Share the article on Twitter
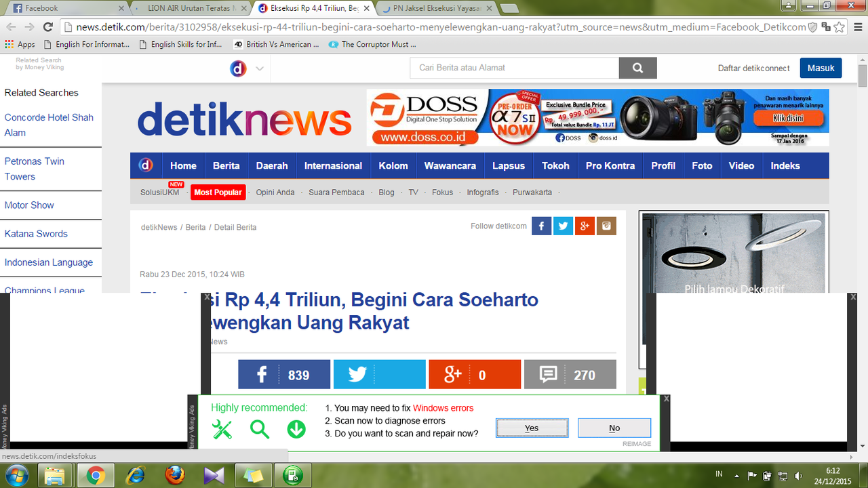This screenshot has height=488, width=868. tap(380, 375)
